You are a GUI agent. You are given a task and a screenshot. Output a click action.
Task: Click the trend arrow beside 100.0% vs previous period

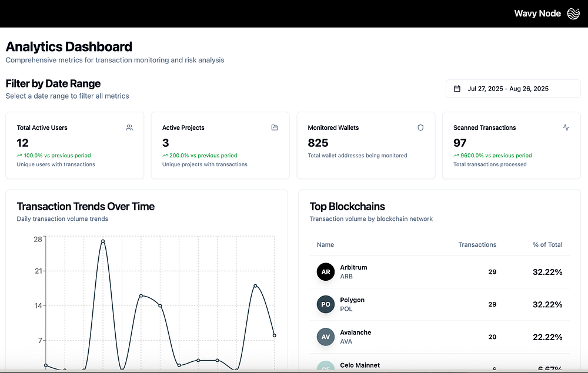tap(19, 156)
